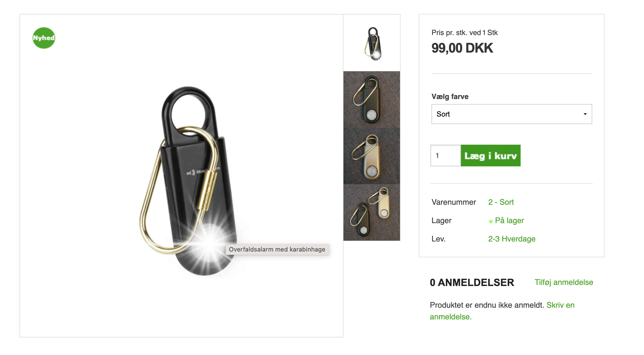Viewport: 644px width, 355px height.
Task: Click the 2 - Sort item number
Action: 501,202
